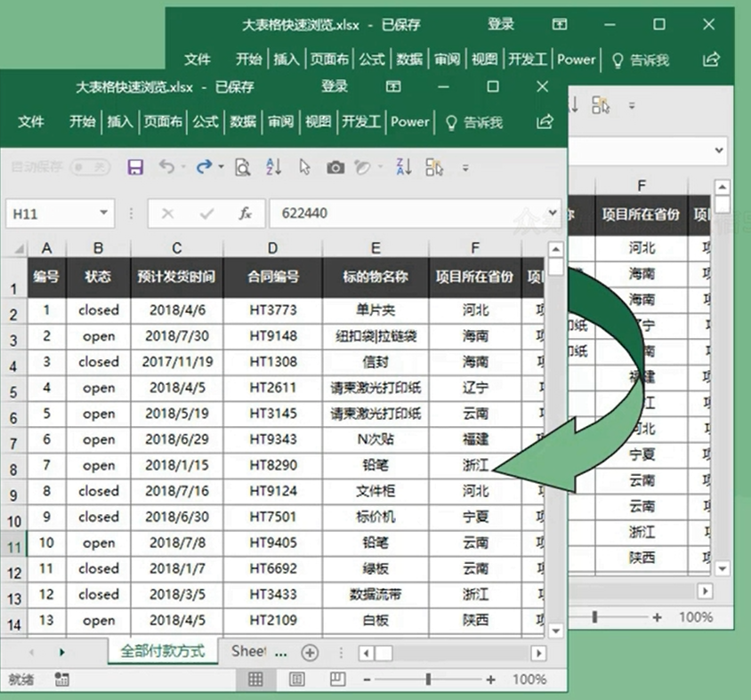Click zoom in plus in back window
751x700 pixels.
click(x=657, y=617)
